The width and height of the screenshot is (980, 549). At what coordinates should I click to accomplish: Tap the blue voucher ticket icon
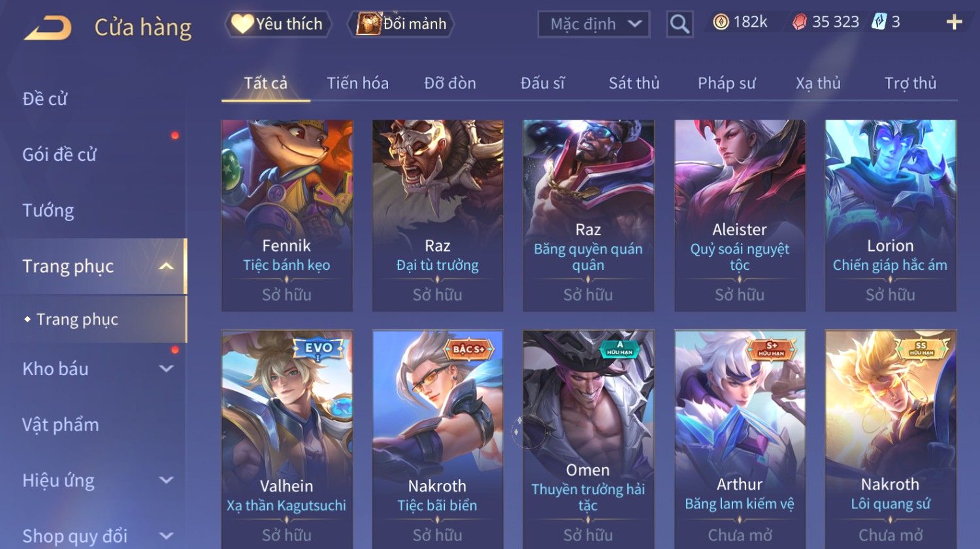click(x=879, y=22)
